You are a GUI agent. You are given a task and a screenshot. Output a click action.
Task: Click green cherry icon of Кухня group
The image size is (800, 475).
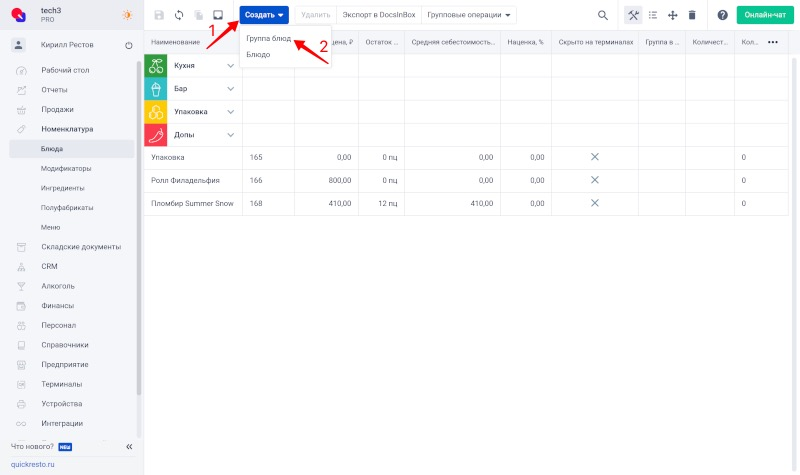pos(156,65)
